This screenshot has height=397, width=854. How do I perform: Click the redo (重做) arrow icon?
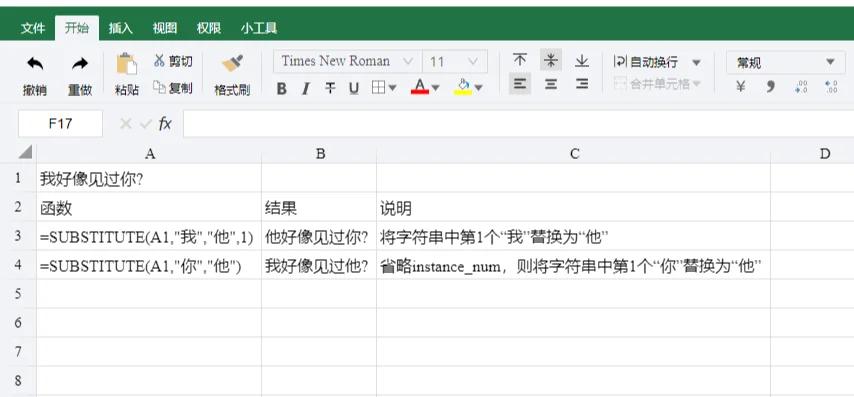click(x=80, y=64)
